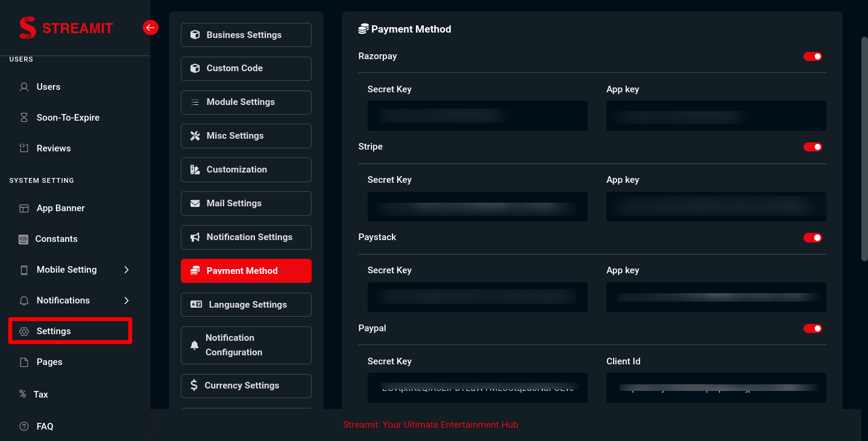Click the Misc Settings tools icon
The width and height of the screenshot is (868, 441).
pos(195,136)
